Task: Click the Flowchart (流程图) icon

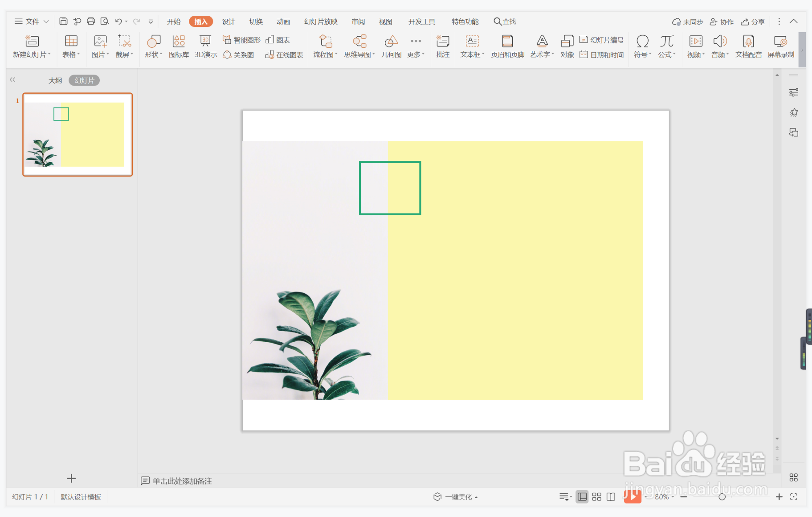Action: (325, 41)
